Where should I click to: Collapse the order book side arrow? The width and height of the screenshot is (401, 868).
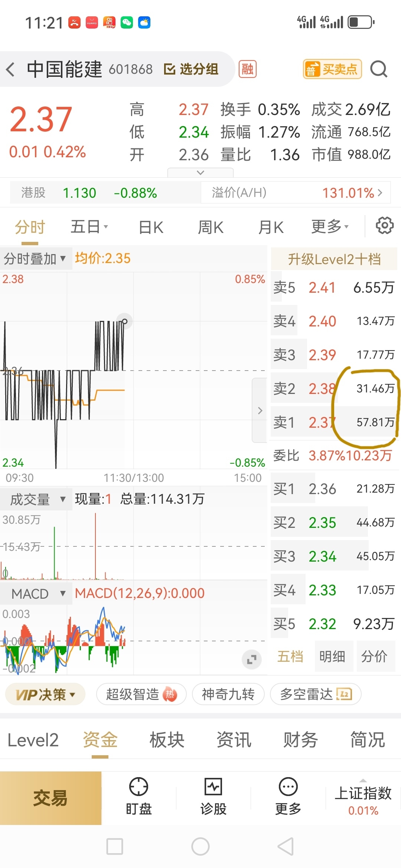pos(260,410)
